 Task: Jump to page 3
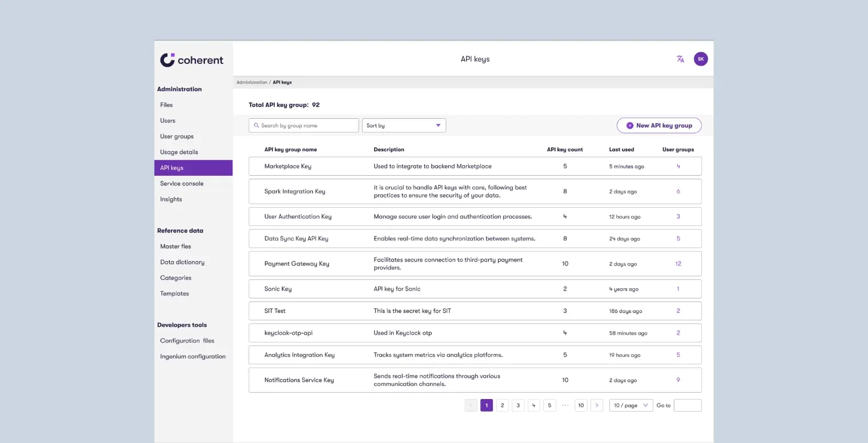click(x=518, y=405)
